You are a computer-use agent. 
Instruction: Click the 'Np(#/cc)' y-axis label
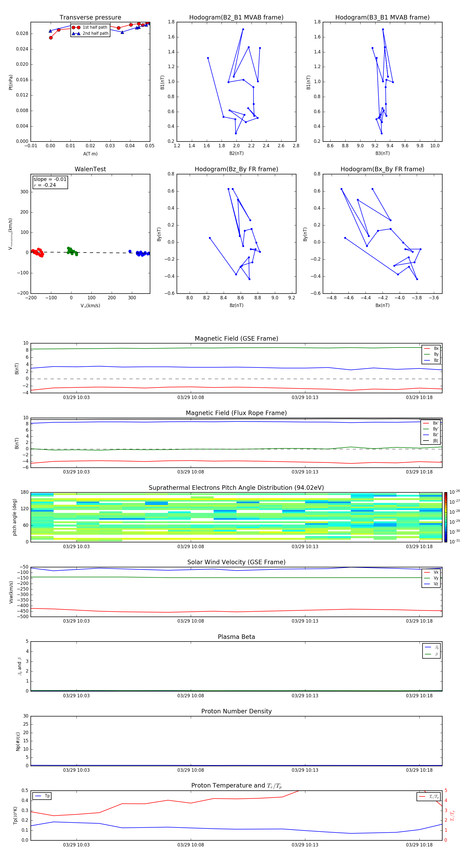click(18, 741)
